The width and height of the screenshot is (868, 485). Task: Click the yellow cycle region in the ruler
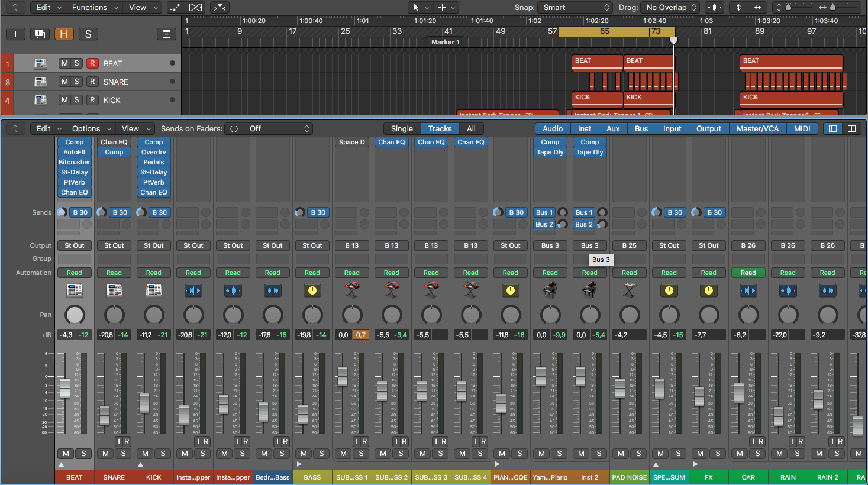point(617,31)
